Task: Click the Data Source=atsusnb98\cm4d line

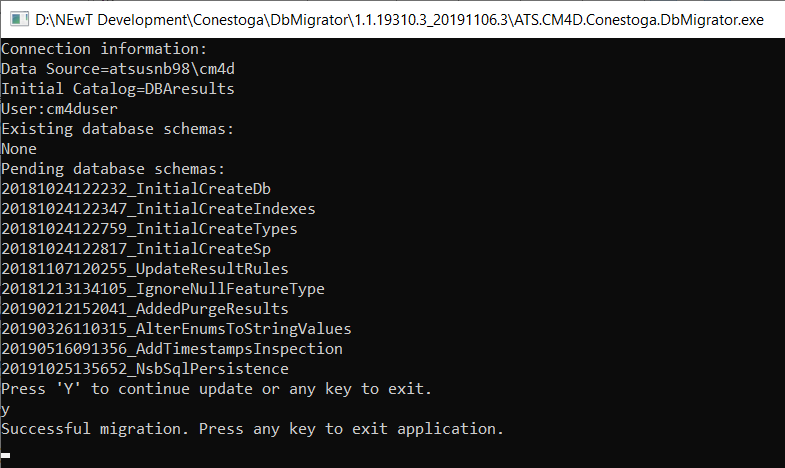Action: pyautogui.click(x=118, y=69)
